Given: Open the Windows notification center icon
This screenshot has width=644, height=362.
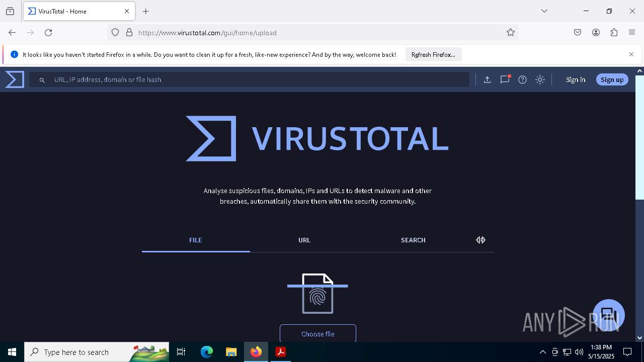Looking at the screenshot, I should 627,352.
